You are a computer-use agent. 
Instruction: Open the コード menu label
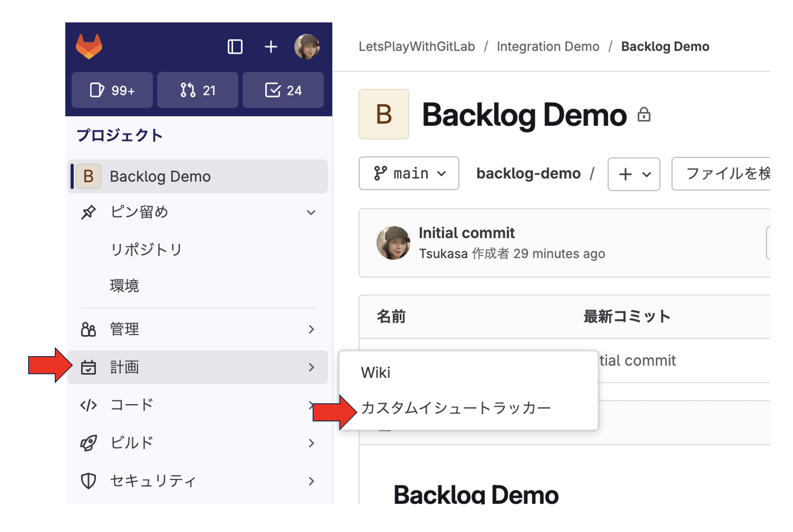(132, 405)
